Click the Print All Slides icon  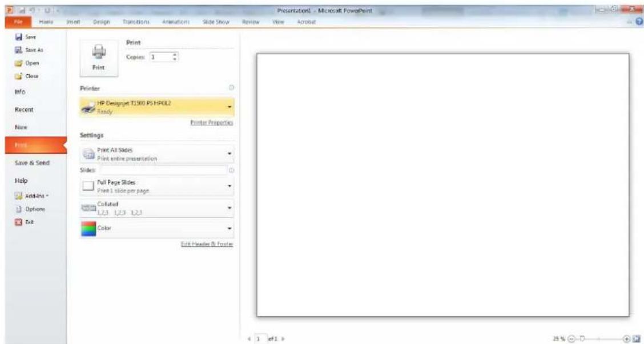(x=88, y=155)
